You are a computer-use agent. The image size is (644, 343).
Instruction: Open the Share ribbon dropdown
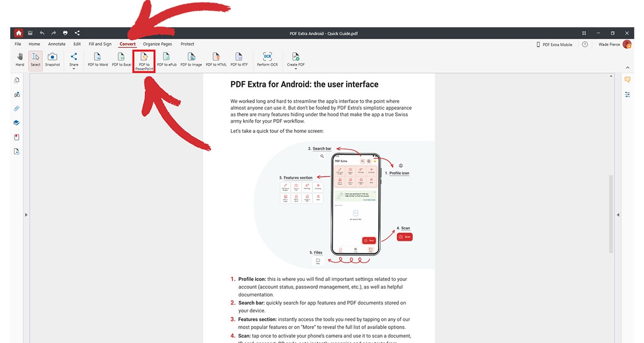(x=74, y=61)
